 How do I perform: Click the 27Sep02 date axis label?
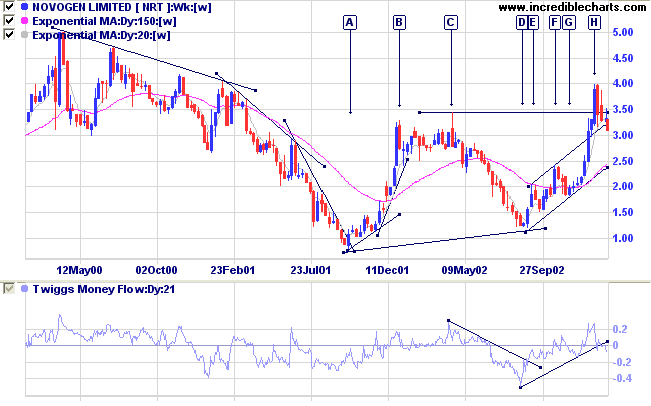click(x=542, y=270)
